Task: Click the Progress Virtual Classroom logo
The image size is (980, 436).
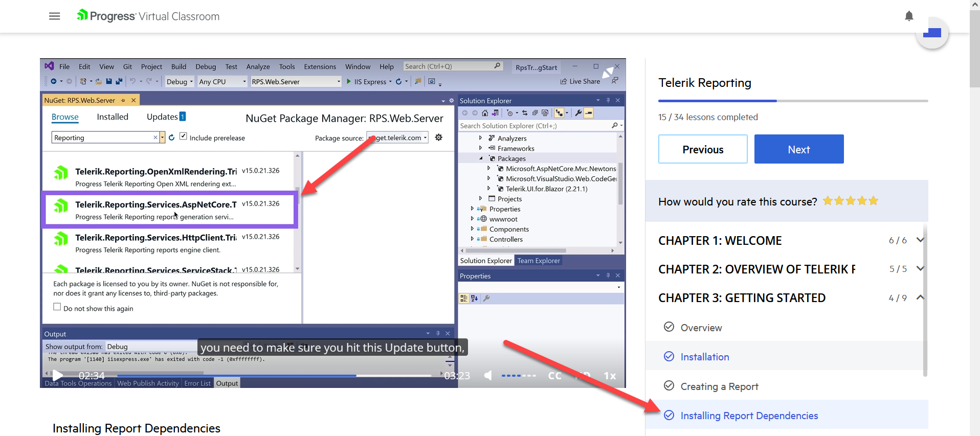Action: (x=148, y=16)
